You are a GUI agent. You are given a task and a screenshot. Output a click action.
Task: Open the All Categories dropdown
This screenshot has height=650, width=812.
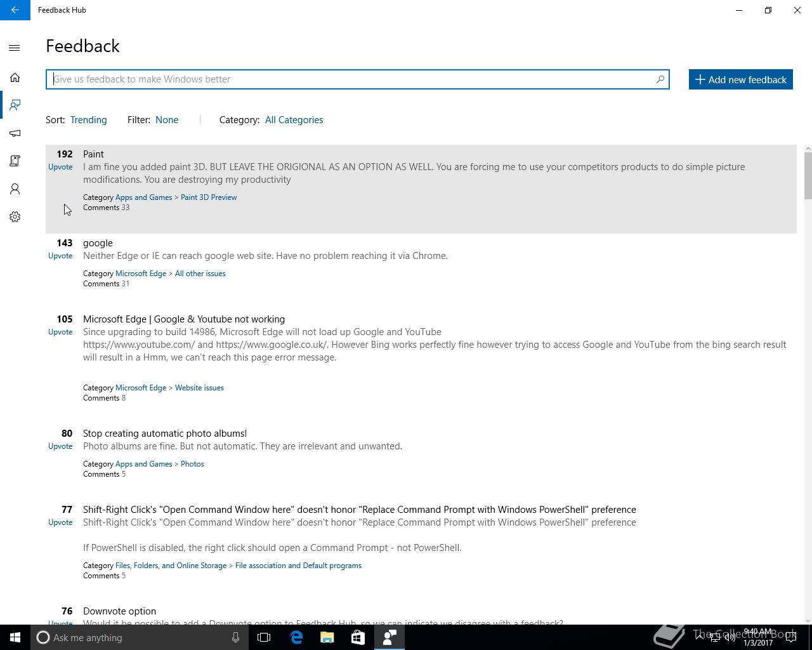[x=294, y=120]
